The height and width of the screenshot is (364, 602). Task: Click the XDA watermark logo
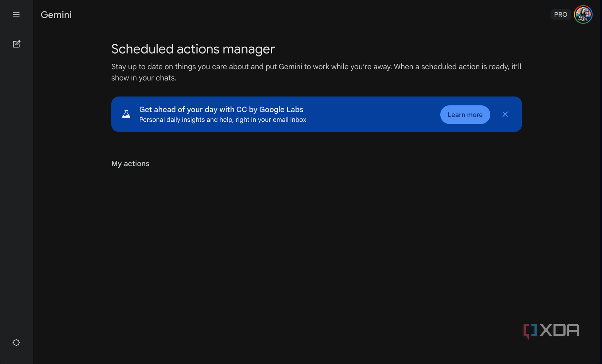click(x=551, y=330)
